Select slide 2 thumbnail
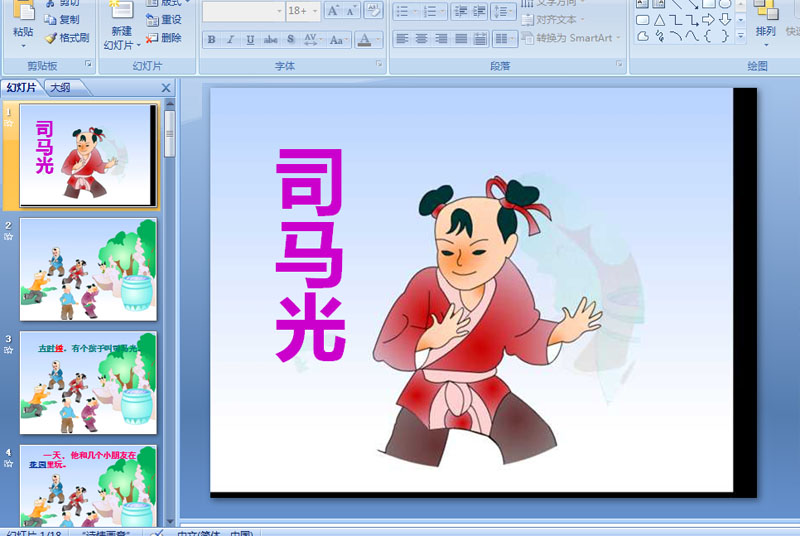Screen dimensions: 800x536 88,269
